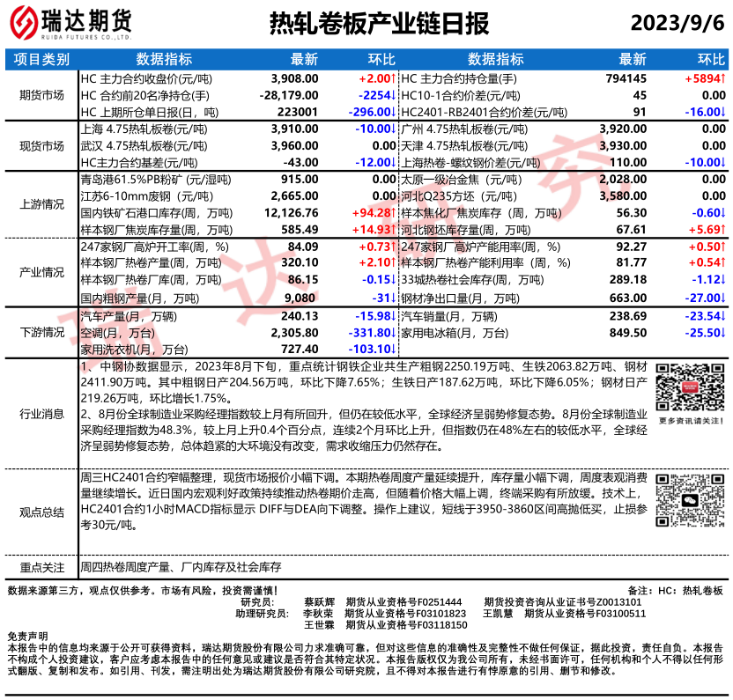
Task: Click the 12,126.76 iron ore port inventory value
Action: click(x=290, y=213)
